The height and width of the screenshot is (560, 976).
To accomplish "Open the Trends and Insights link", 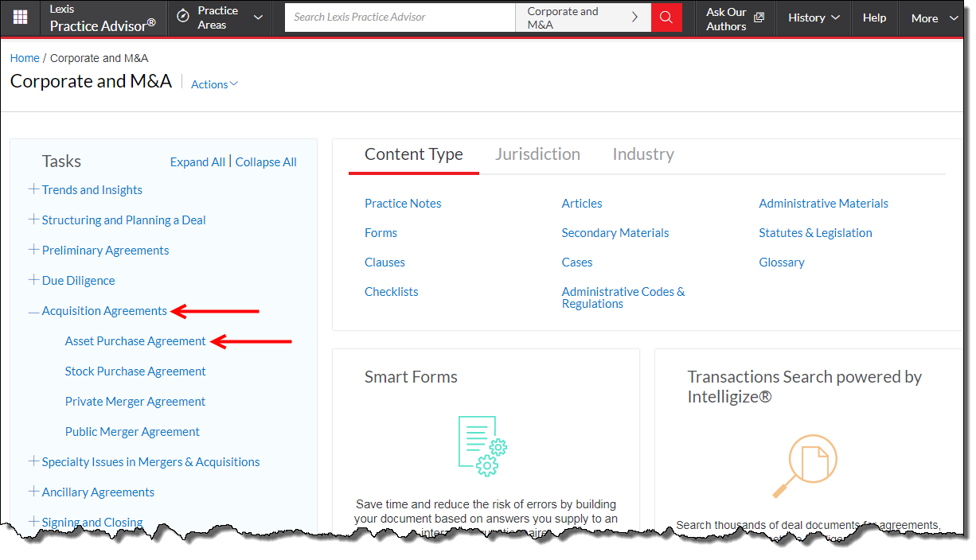I will pyautogui.click(x=92, y=190).
